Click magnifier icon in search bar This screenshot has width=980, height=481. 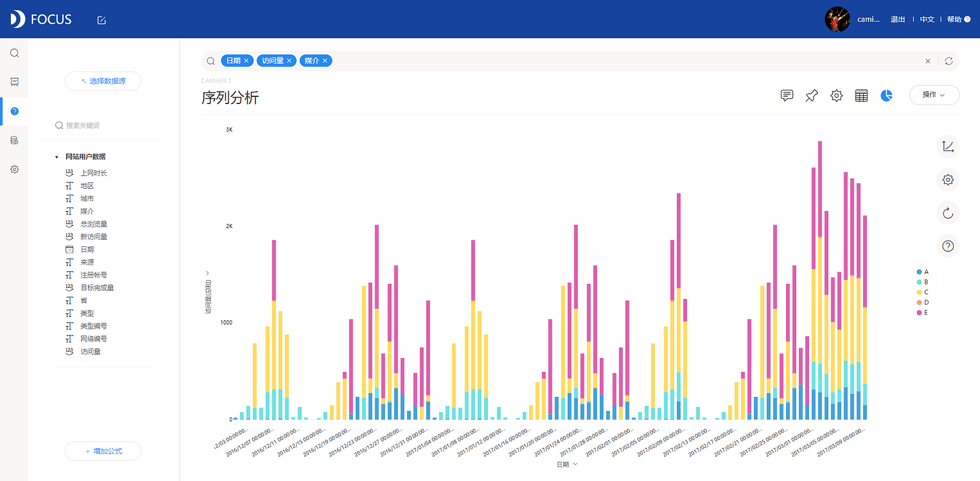click(x=211, y=61)
